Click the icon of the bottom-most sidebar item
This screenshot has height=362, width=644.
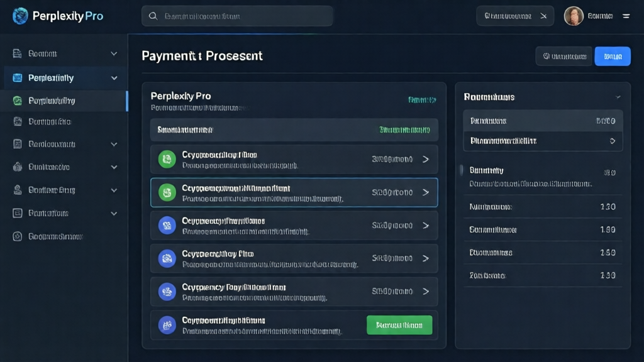pyautogui.click(x=18, y=236)
